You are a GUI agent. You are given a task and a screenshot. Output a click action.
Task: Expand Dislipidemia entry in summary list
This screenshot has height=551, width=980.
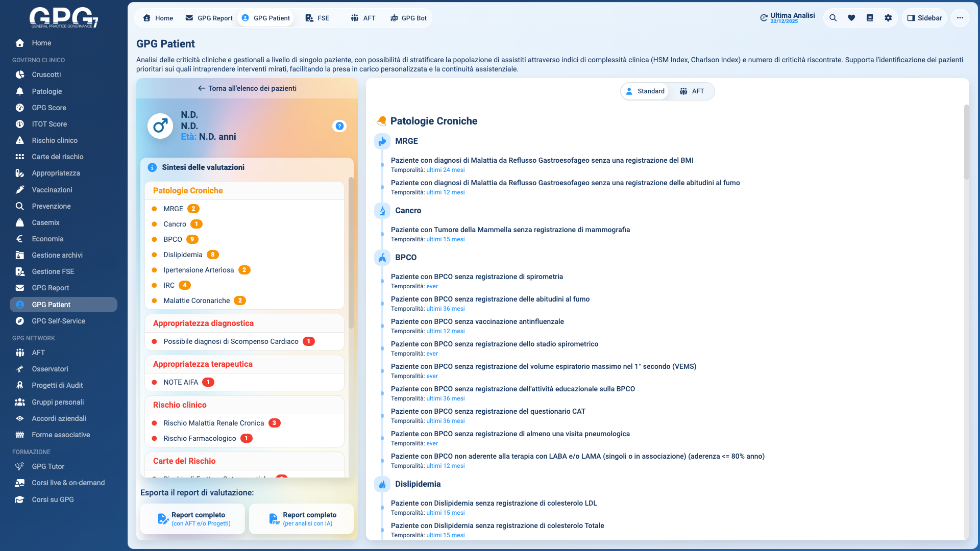coord(183,255)
